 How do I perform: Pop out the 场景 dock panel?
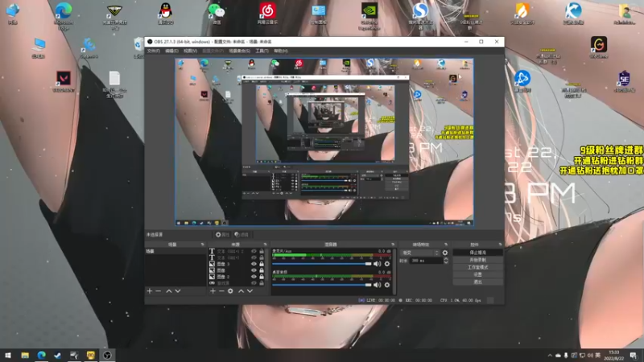pos(202,245)
